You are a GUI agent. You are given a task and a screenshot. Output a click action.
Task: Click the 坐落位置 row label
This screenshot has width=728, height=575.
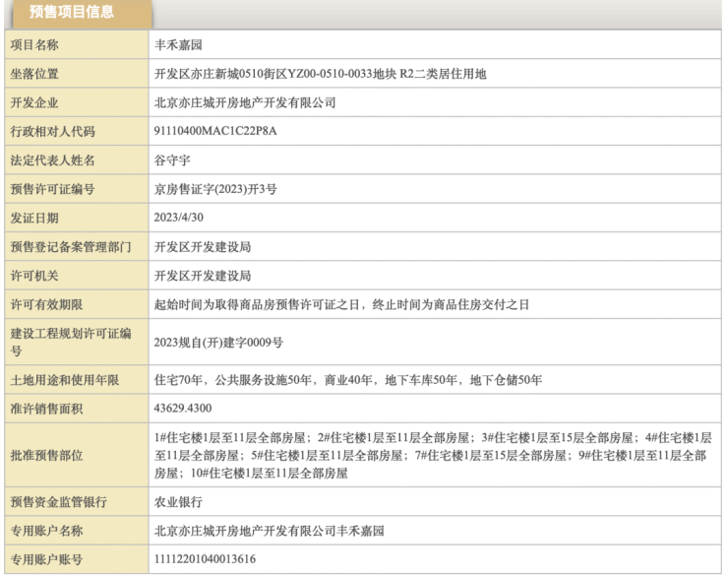34,73
